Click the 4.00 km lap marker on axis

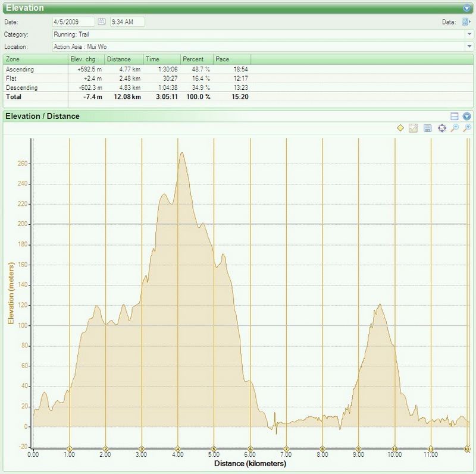(178, 448)
